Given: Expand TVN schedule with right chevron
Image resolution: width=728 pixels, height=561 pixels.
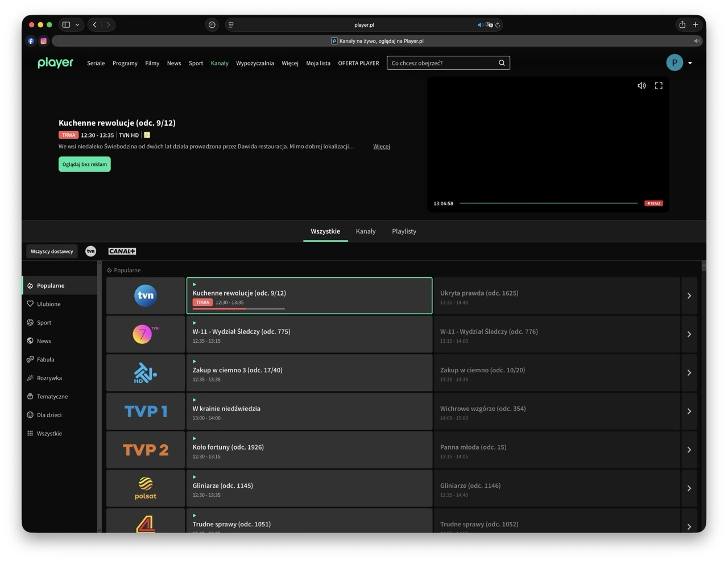Looking at the screenshot, I should 689,296.
